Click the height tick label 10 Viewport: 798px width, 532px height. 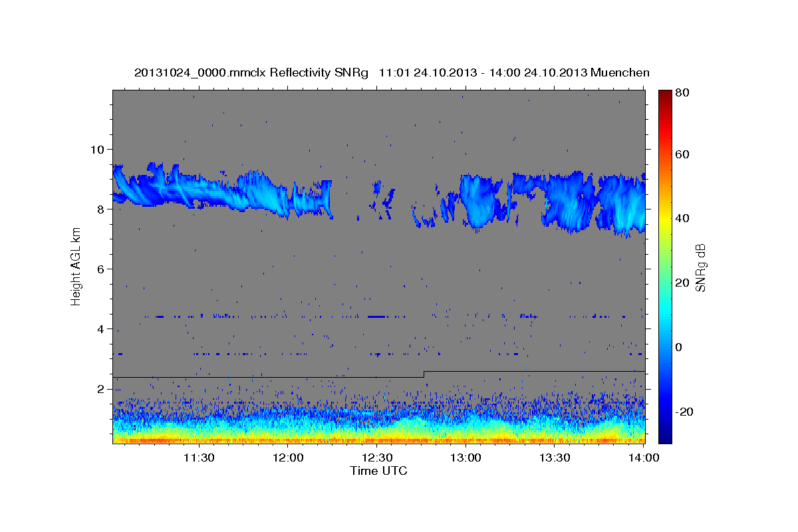coord(98,149)
